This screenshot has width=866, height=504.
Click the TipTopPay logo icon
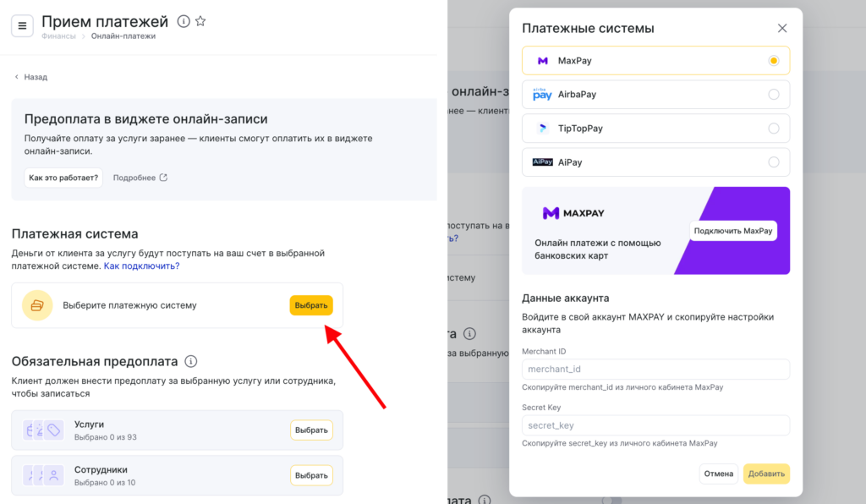pos(542,129)
